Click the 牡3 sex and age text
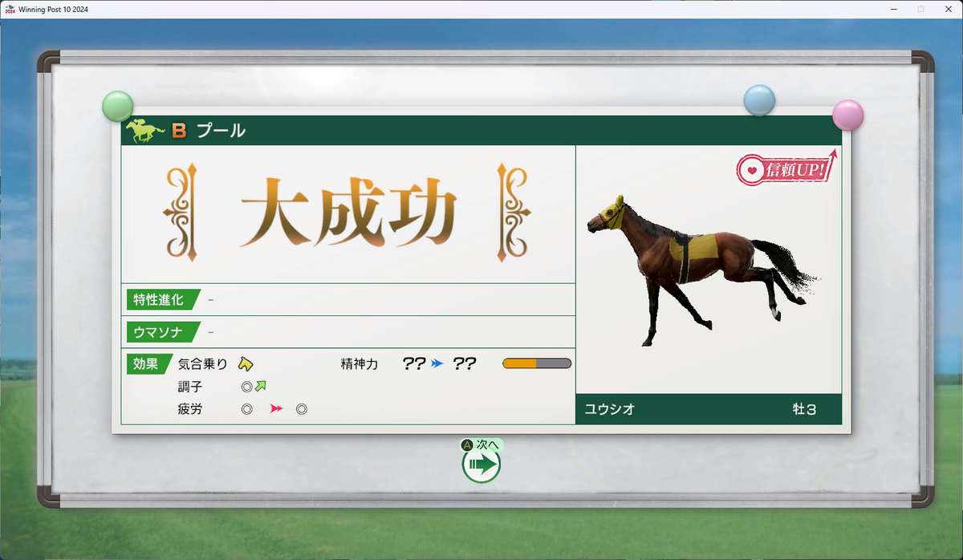The width and height of the screenshot is (963, 560). (x=805, y=409)
